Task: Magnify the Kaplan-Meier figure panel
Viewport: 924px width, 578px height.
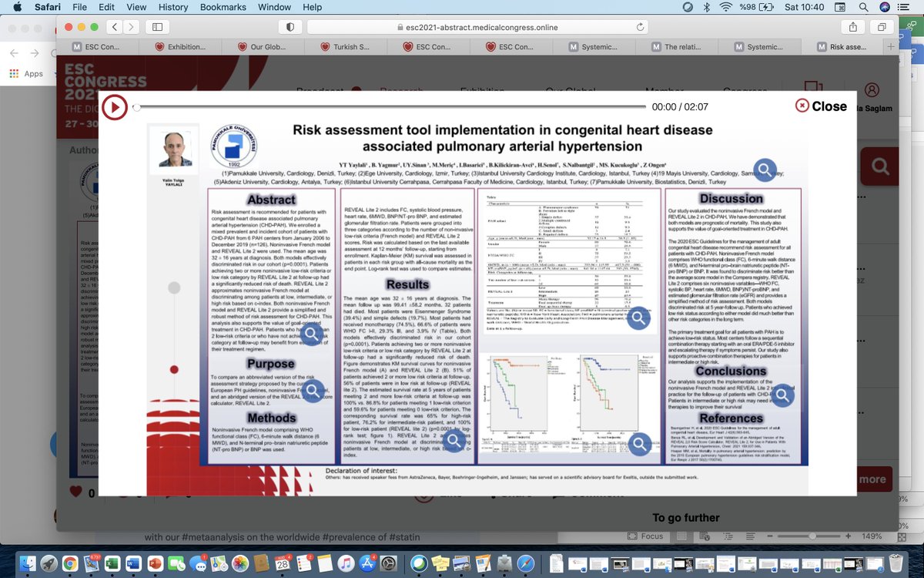Action: tap(640, 443)
